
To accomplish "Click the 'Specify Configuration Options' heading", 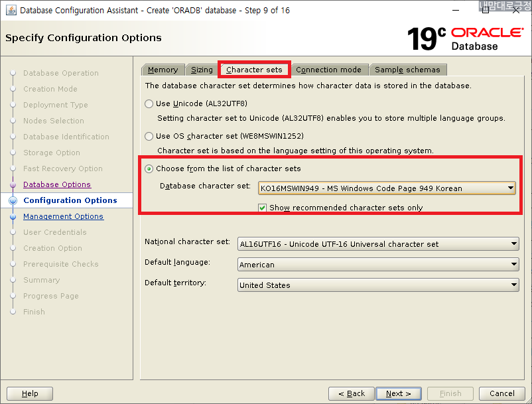I will 84,38.
